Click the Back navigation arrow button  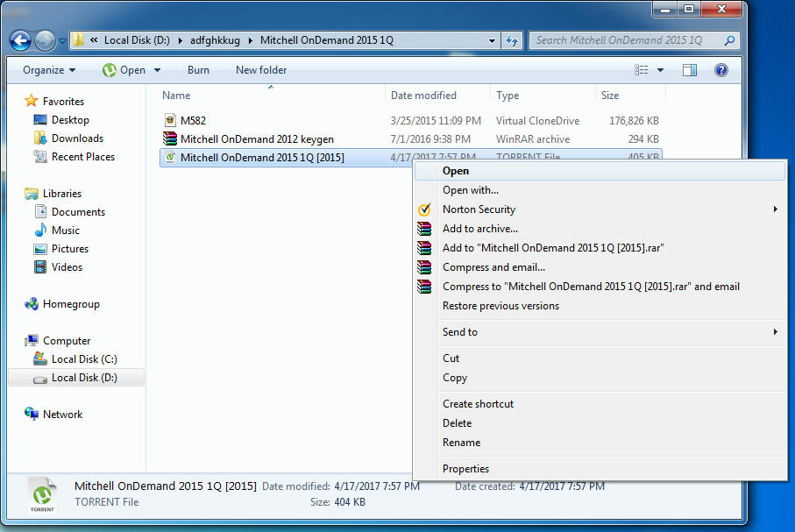coord(21,40)
